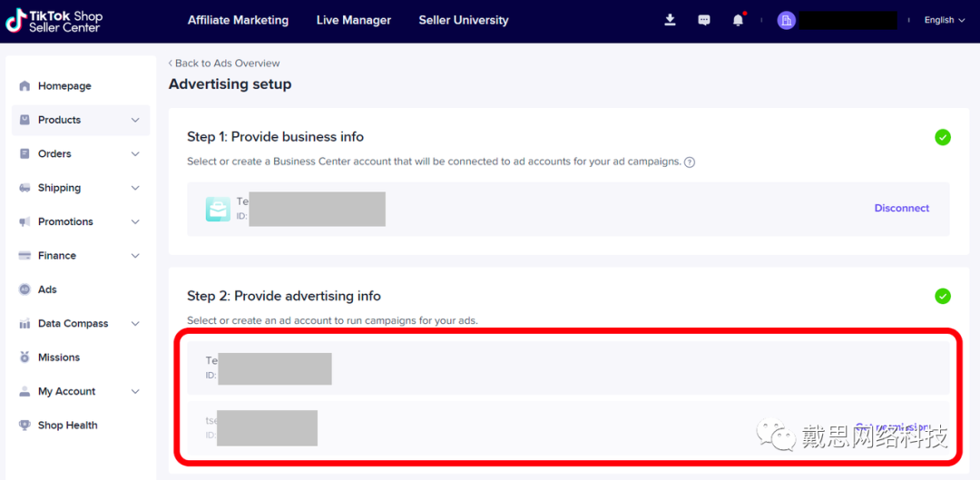Click the Step 2 green checkmark
Screen dimensions: 980x480
coord(943,296)
